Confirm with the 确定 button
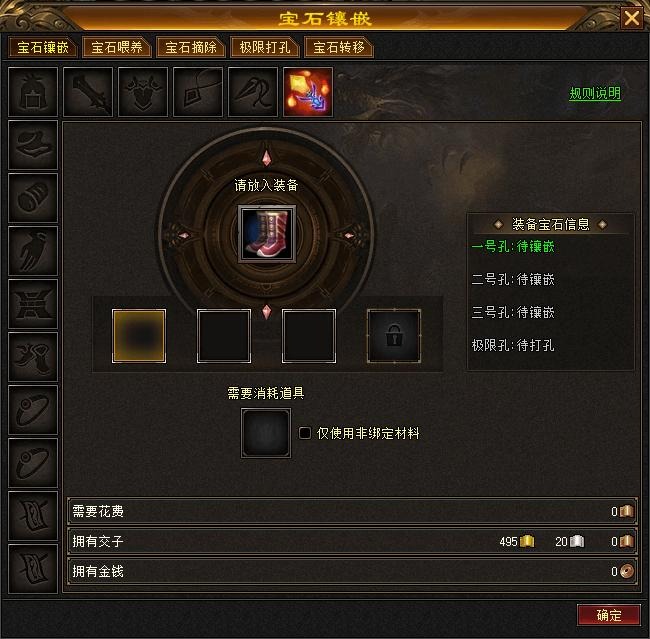Screen dimensions: 650x639 (x=609, y=615)
